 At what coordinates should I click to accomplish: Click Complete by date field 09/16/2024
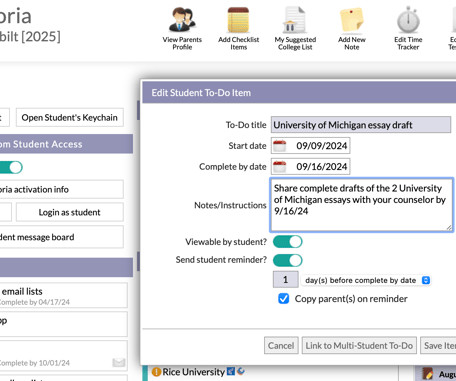pyautogui.click(x=310, y=167)
